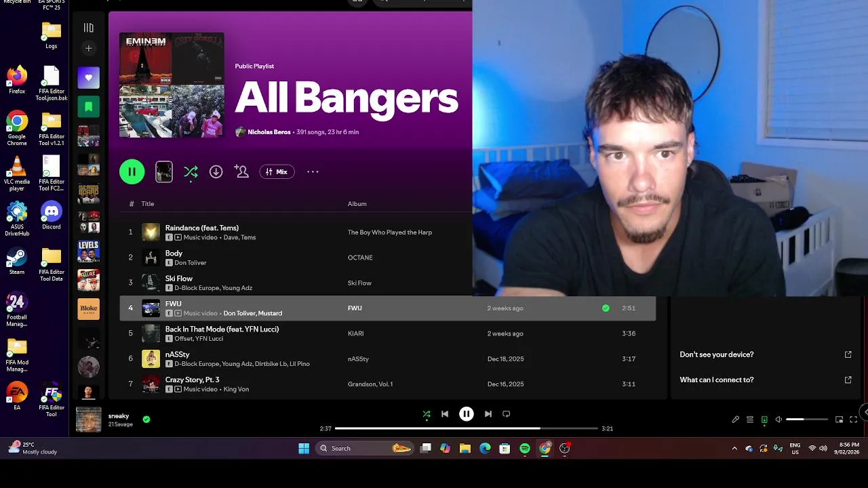Open Your Episodes green bookmark tile

click(88, 106)
